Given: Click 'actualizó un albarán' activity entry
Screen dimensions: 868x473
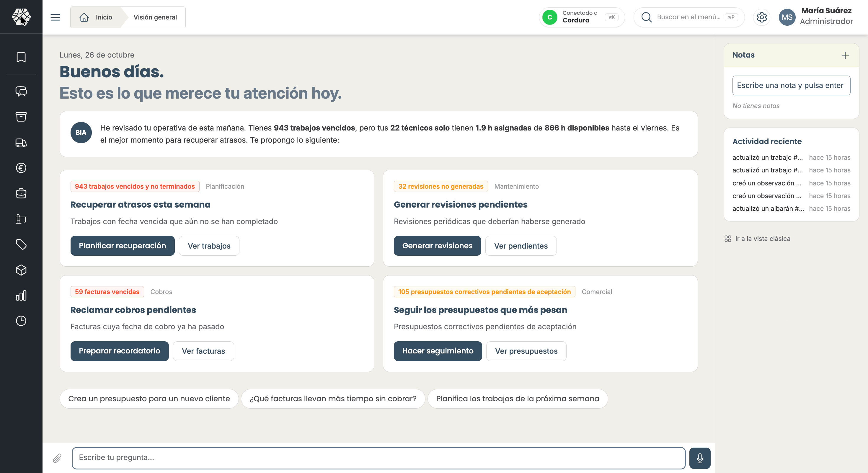Looking at the screenshot, I should [791, 208].
